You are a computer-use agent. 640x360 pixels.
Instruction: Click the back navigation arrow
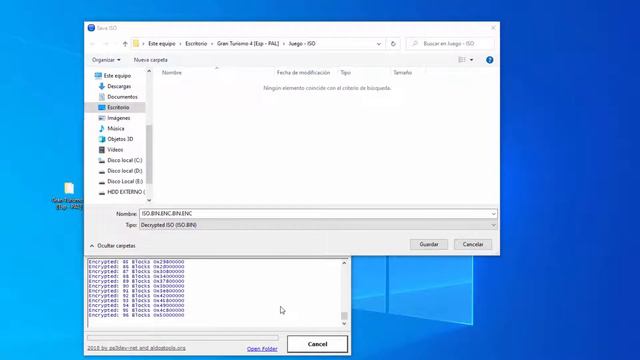point(93,44)
